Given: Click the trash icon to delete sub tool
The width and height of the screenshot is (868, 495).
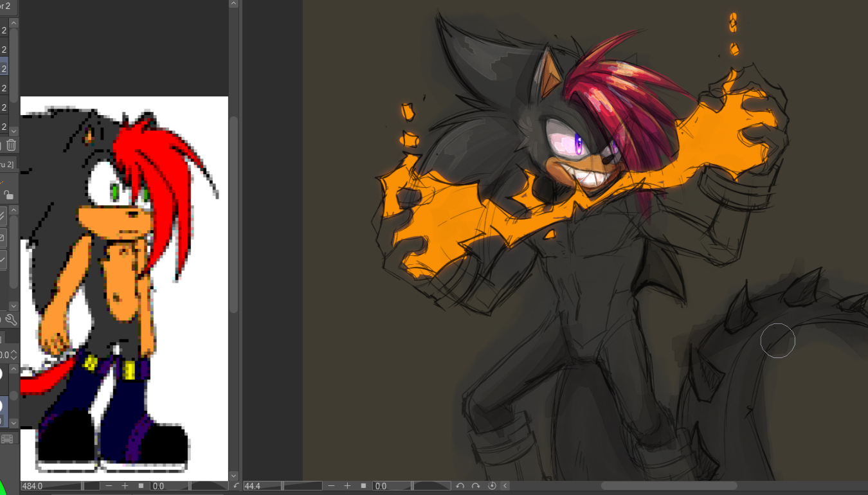Looking at the screenshot, I should click(11, 145).
